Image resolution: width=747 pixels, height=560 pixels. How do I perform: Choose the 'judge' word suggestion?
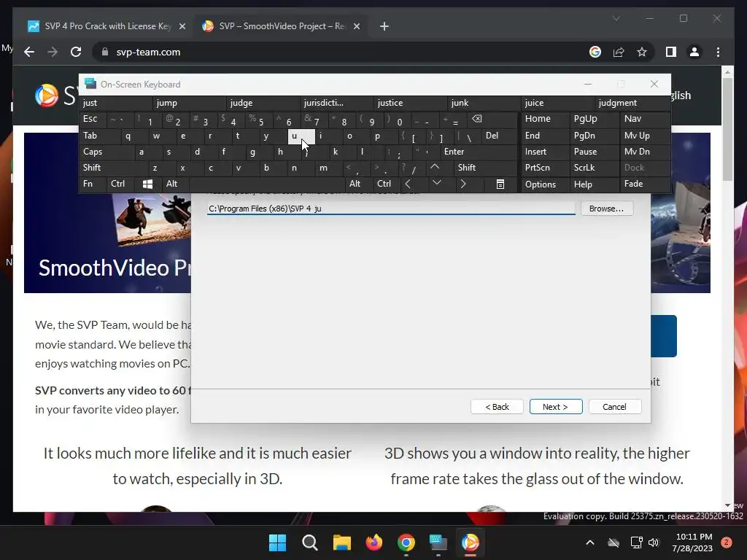(263, 103)
